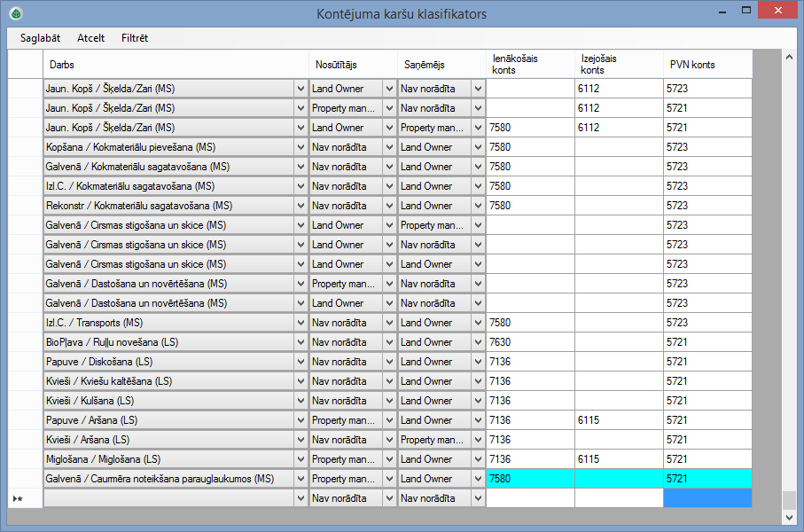Open the Saglabāt menu

click(40, 38)
